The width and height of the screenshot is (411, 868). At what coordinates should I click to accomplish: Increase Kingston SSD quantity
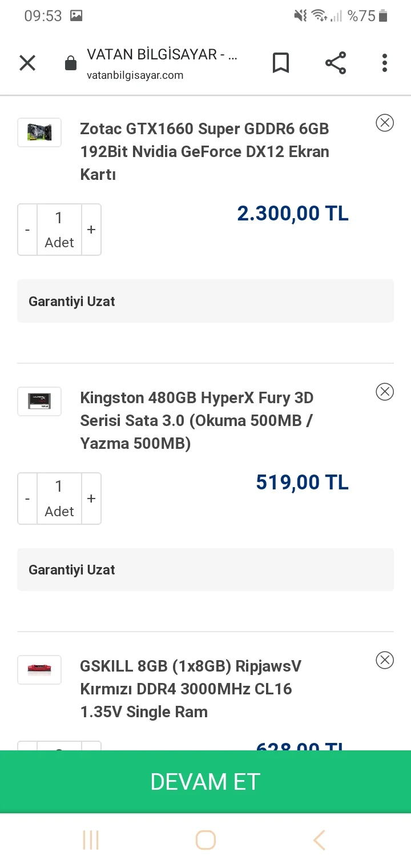[x=91, y=499]
